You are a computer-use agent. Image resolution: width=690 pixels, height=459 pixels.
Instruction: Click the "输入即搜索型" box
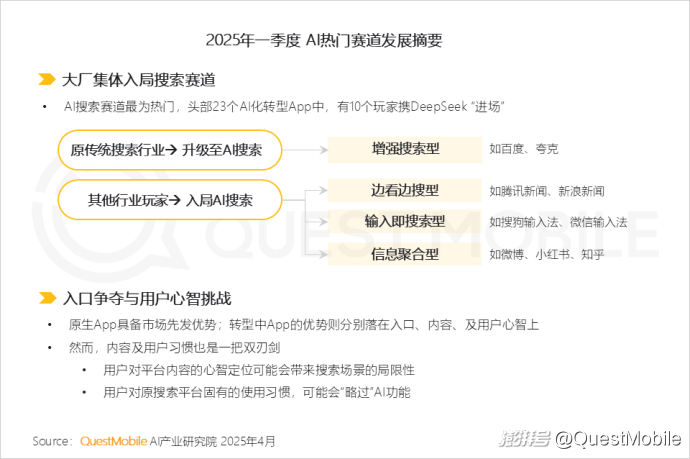405,221
